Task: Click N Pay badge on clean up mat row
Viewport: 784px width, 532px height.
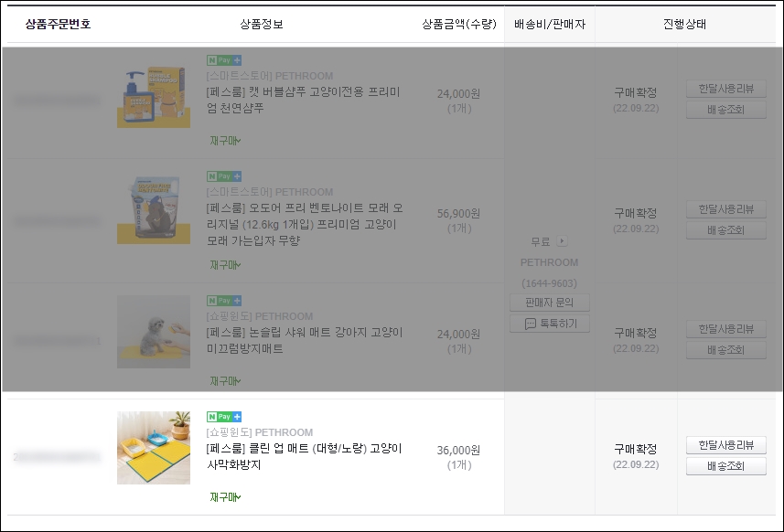Action: tap(224, 417)
